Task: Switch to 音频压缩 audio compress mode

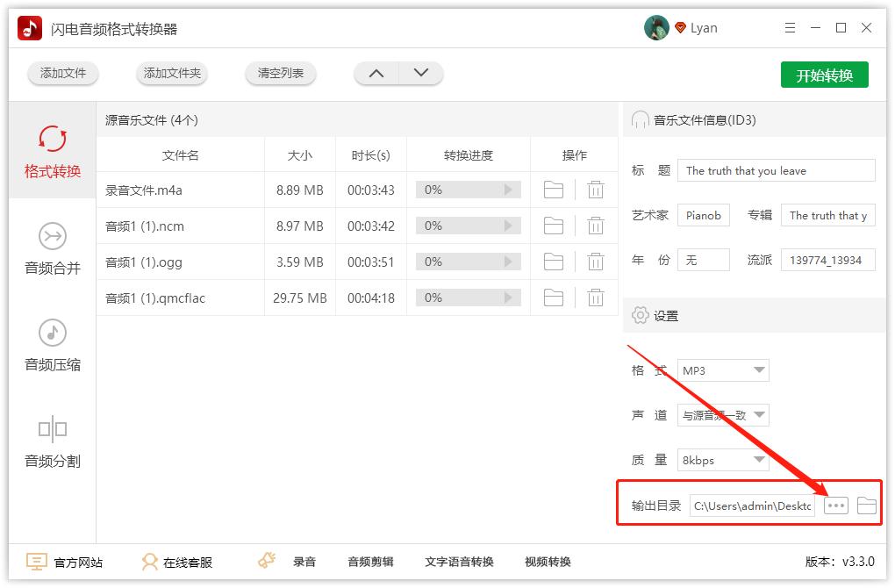Action: click(52, 346)
